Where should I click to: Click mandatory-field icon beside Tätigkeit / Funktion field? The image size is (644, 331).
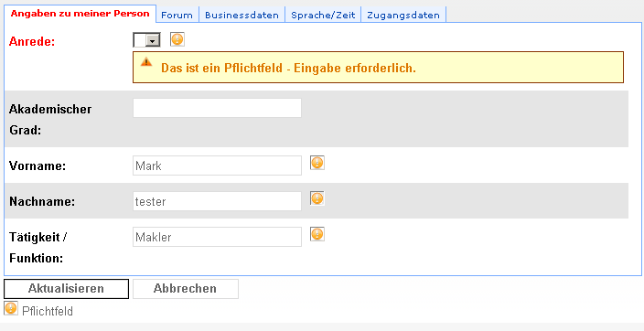click(x=317, y=234)
